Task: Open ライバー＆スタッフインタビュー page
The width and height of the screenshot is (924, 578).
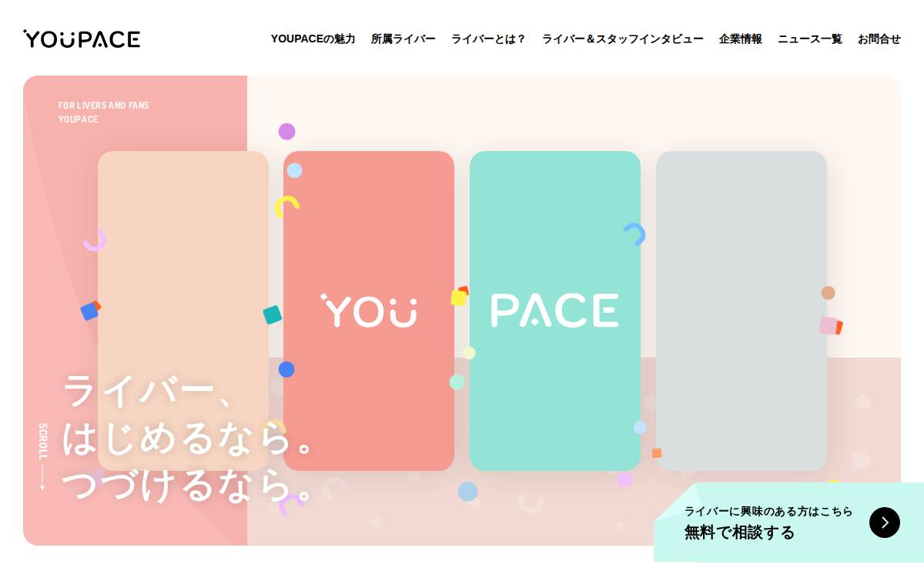Action: tap(622, 39)
